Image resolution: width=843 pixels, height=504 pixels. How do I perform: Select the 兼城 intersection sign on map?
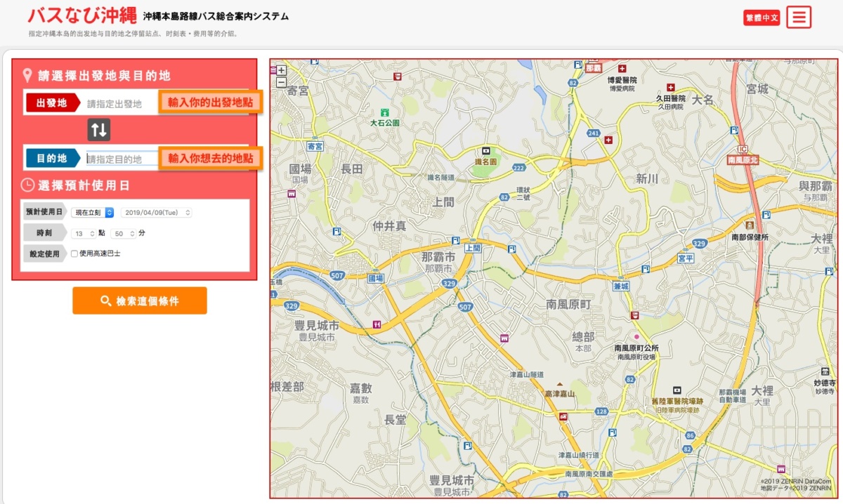click(x=620, y=286)
